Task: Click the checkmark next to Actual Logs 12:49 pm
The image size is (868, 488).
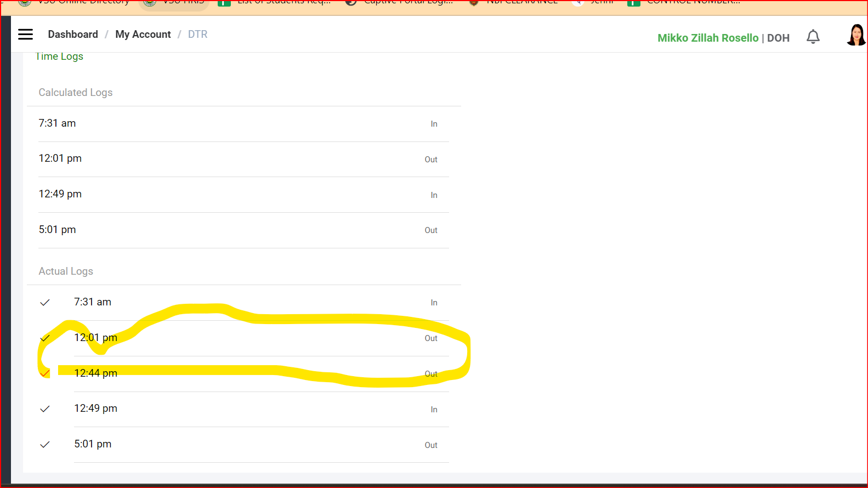Action: click(45, 409)
